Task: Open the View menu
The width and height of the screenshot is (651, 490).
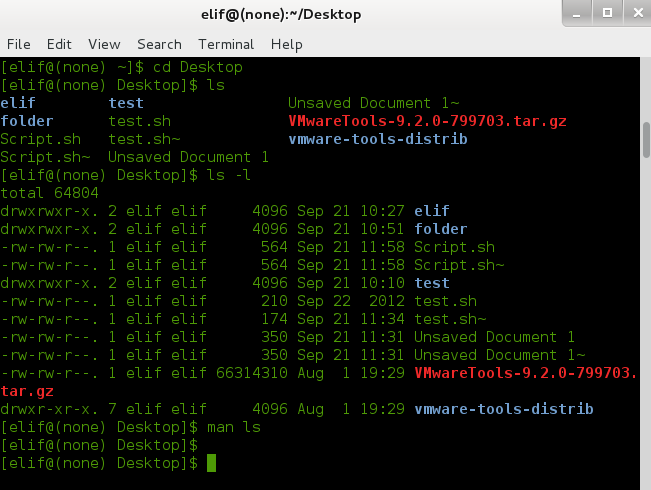Action: (104, 44)
